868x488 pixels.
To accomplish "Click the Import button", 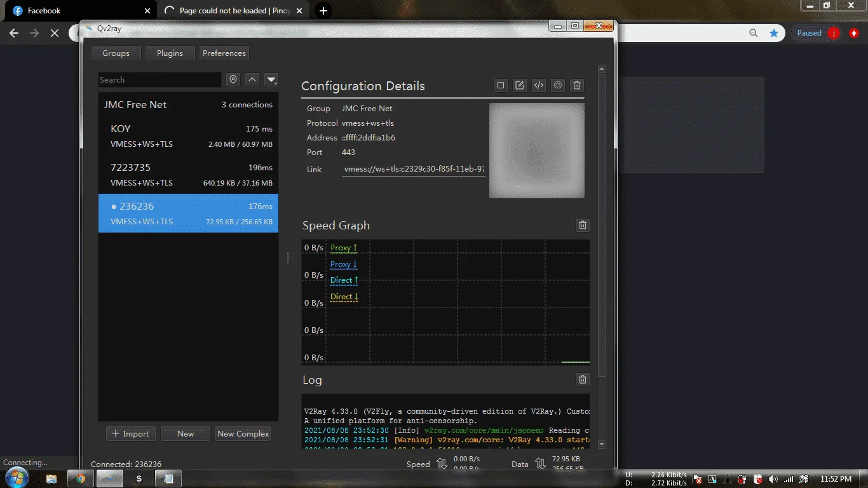I will point(130,433).
